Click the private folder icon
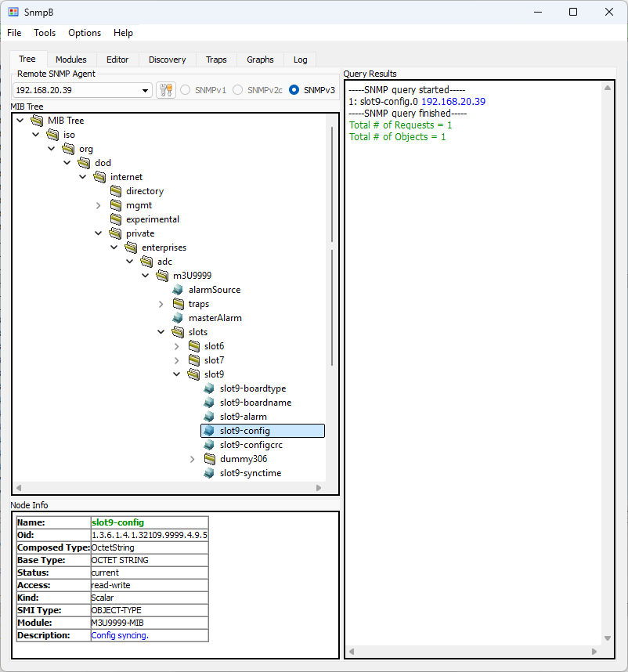628x672 pixels. tap(115, 233)
